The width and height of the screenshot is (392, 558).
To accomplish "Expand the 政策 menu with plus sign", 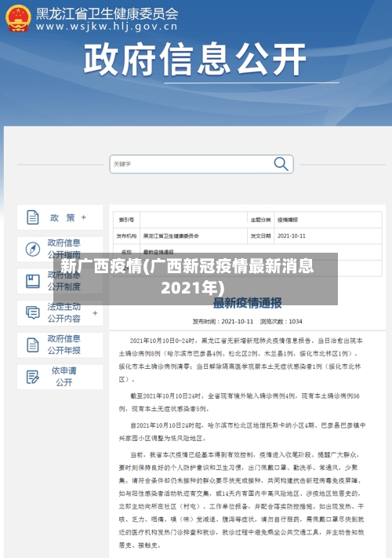I will (x=84, y=217).
